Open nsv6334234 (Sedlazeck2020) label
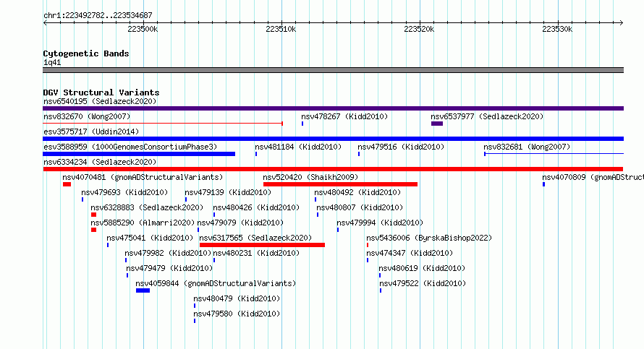644x349 pixels. tap(100, 162)
